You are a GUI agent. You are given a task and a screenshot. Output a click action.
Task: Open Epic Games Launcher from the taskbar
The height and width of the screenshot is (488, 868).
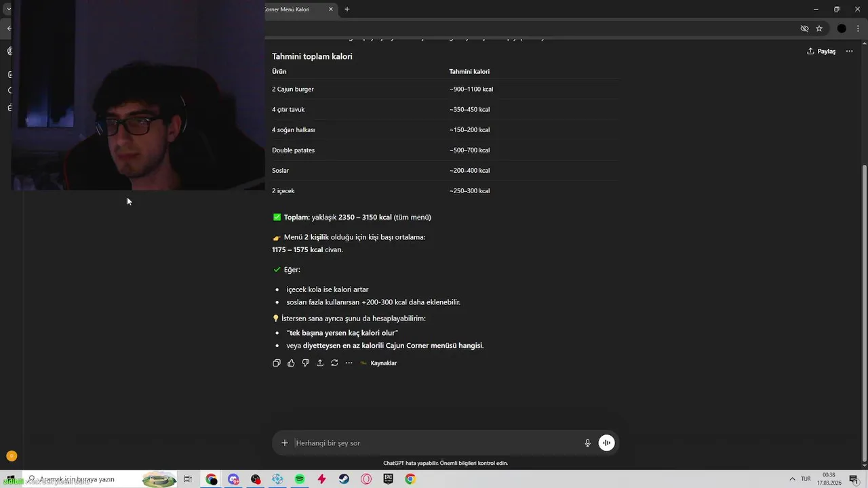(x=388, y=479)
